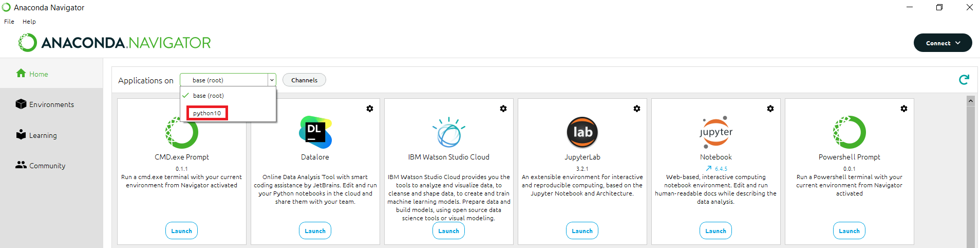Click the scroll up arrow on scrollbar
The width and height of the screenshot is (980, 248).
click(x=970, y=101)
